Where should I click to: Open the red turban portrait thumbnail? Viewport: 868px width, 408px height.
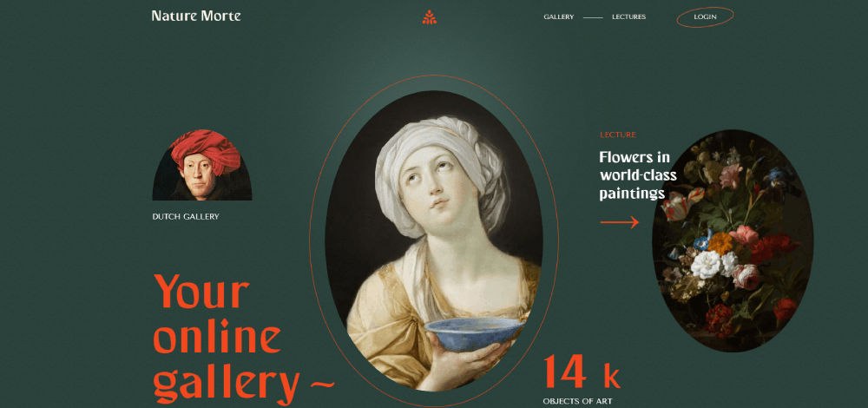pos(202,165)
